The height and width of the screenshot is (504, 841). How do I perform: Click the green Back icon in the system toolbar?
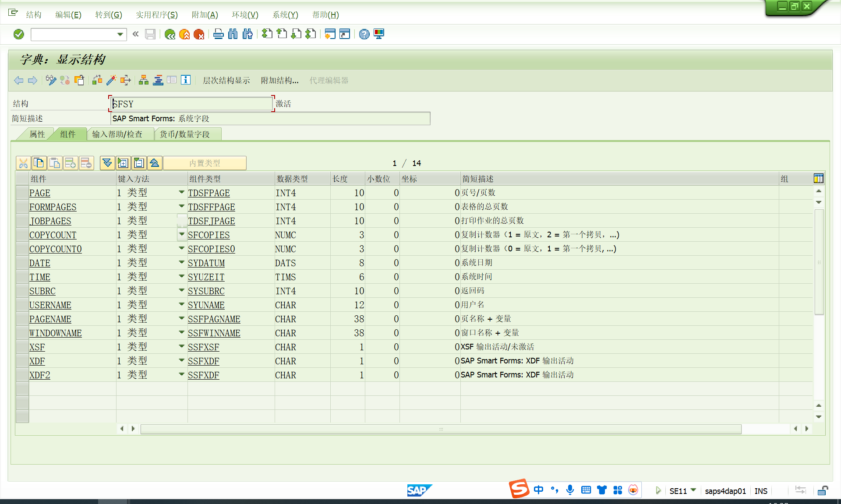(170, 34)
